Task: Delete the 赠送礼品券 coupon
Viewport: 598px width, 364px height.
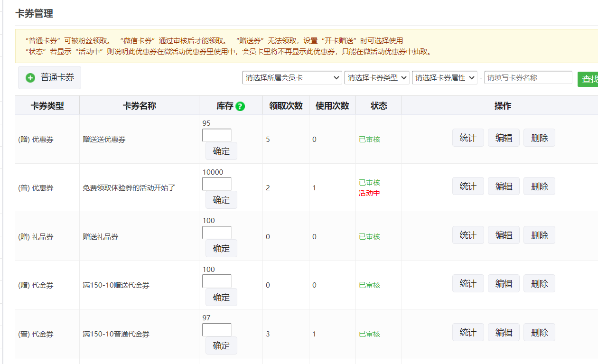Action: point(539,235)
